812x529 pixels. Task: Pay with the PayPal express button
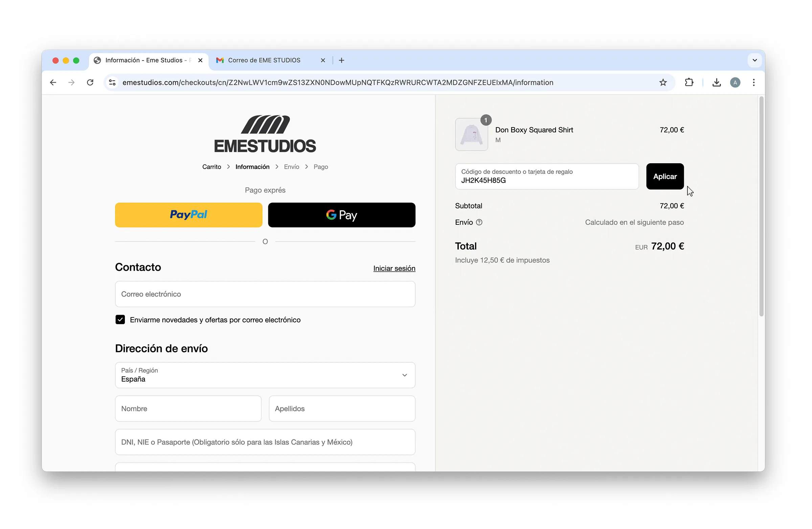click(189, 215)
